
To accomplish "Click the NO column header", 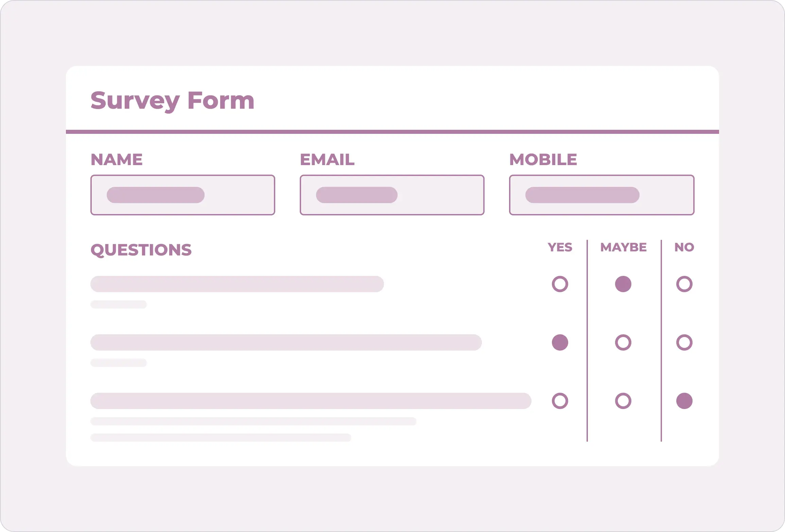I will (x=684, y=247).
